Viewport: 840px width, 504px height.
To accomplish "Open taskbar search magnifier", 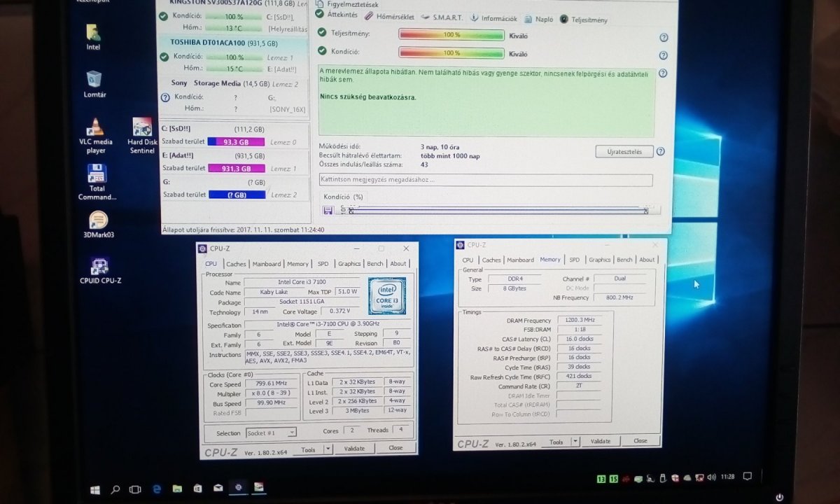I will click(x=115, y=489).
